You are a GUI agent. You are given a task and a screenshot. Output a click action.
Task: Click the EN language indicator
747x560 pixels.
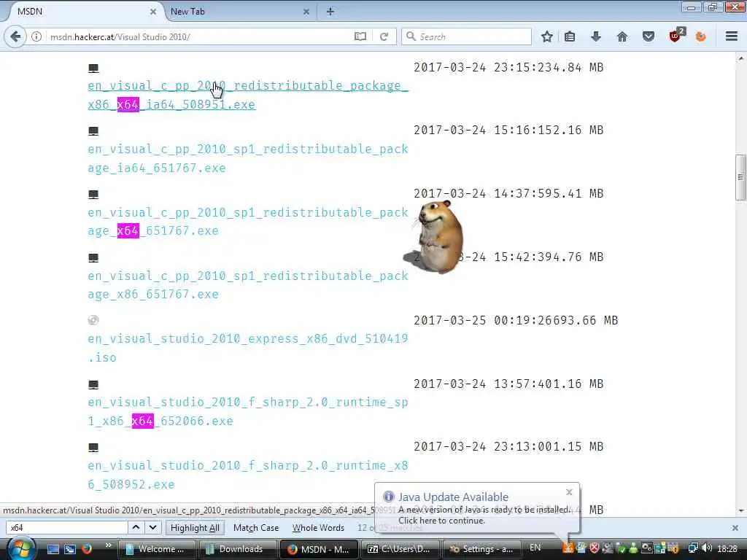pyautogui.click(x=535, y=548)
